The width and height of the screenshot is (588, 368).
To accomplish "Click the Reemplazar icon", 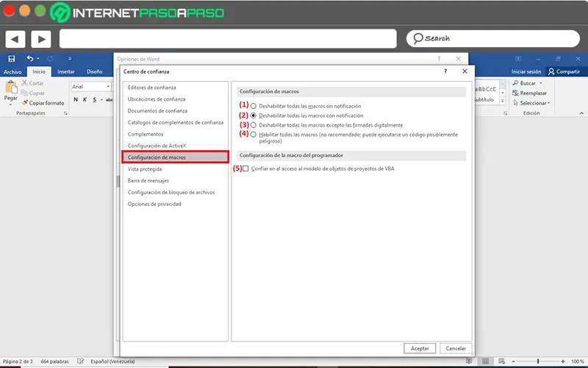I will pyautogui.click(x=516, y=93).
